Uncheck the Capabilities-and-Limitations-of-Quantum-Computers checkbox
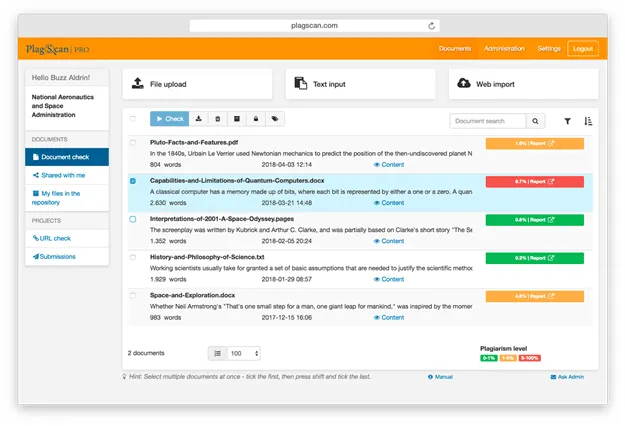Screen dimensions: 625x426 tap(133, 181)
